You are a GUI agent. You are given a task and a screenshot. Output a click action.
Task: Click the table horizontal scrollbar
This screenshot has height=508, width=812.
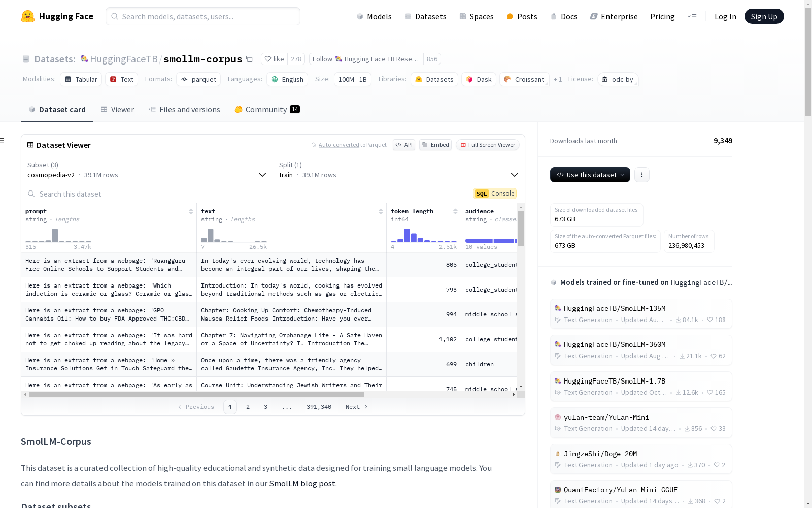(196, 394)
